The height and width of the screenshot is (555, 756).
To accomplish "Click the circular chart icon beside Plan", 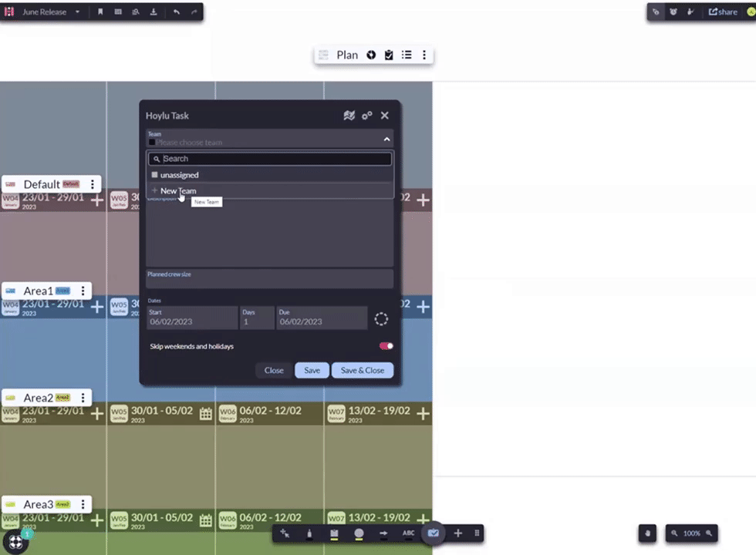I will pos(371,55).
